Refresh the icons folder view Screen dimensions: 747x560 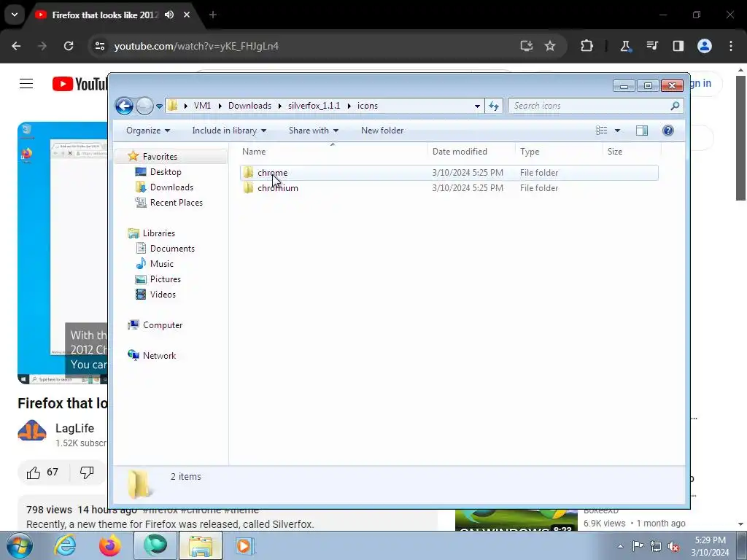point(494,106)
